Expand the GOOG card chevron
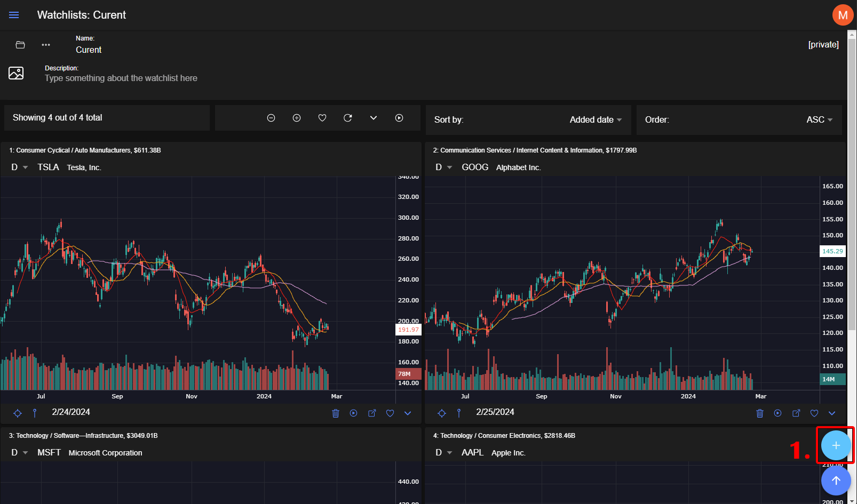This screenshot has width=857, height=504. 832,413
